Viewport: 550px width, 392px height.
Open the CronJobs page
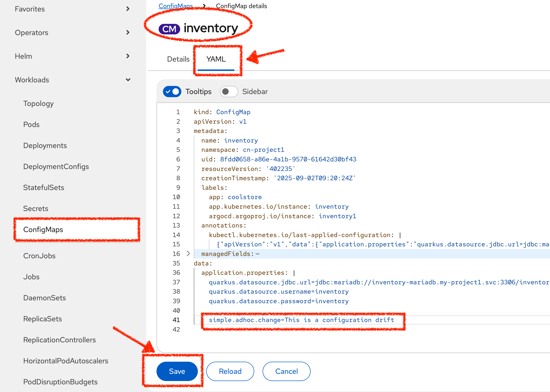(39, 256)
